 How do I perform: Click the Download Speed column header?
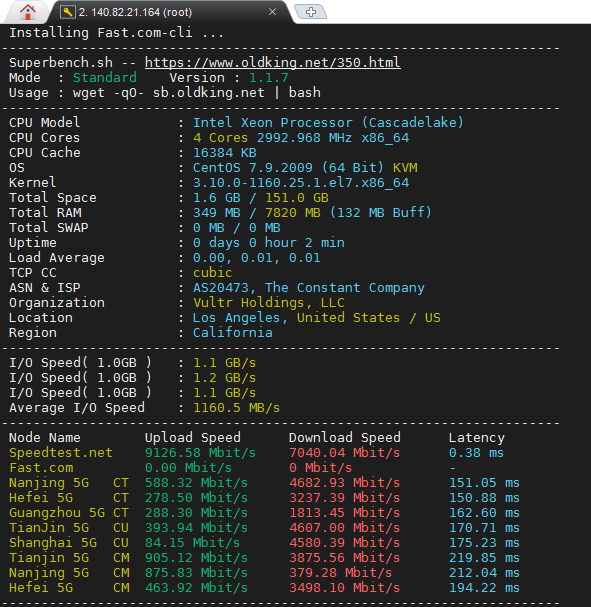pyautogui.click(x=344, y=437)
